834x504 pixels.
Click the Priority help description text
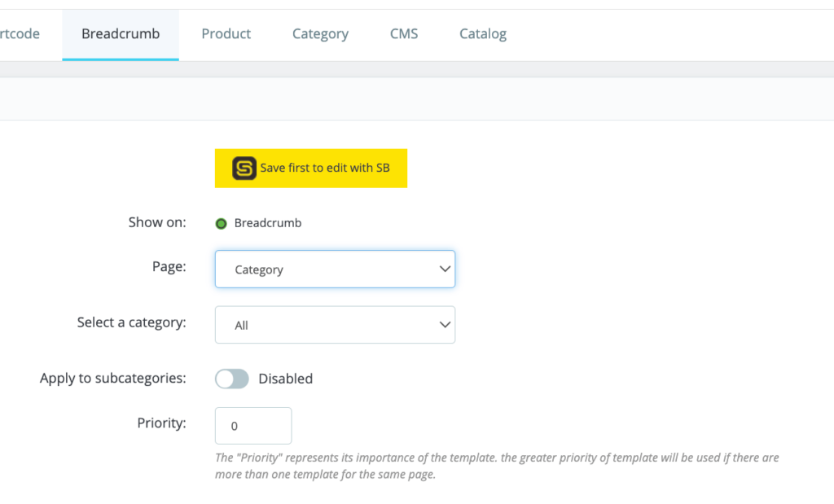pyautogui.click(x=497, y=466)
